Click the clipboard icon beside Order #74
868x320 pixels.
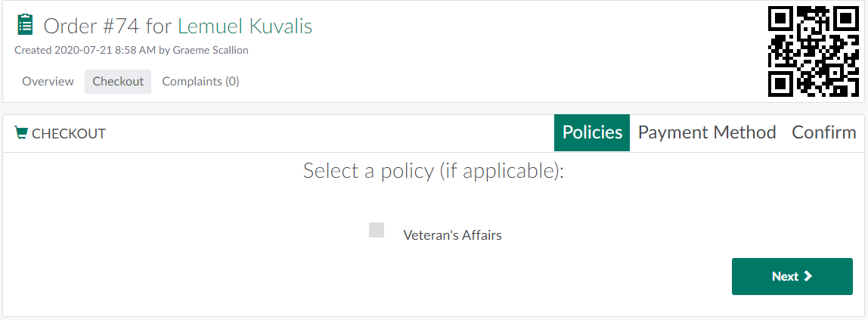coord(25,26)
